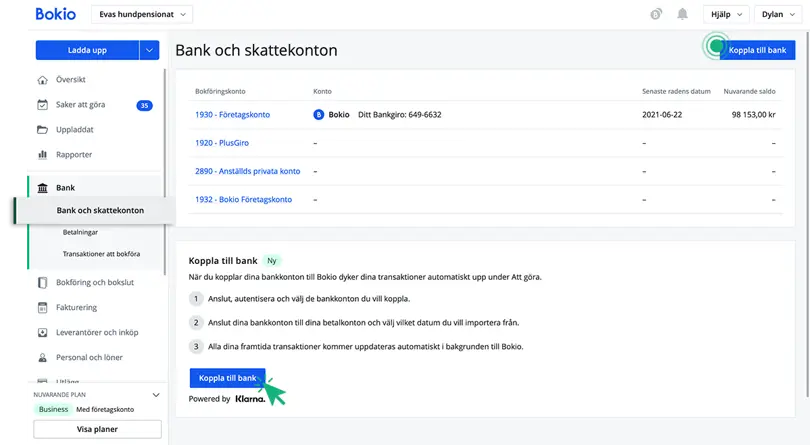The width and height of the screenshot is (810, 445).
Task: Open Översikt in the sidebar
Action: point(71,80)
